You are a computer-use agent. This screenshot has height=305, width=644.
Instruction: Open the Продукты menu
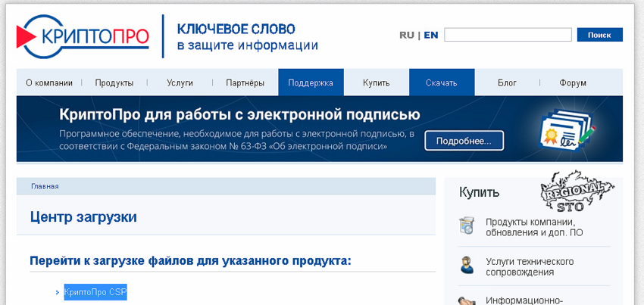[x=114, y=83]
